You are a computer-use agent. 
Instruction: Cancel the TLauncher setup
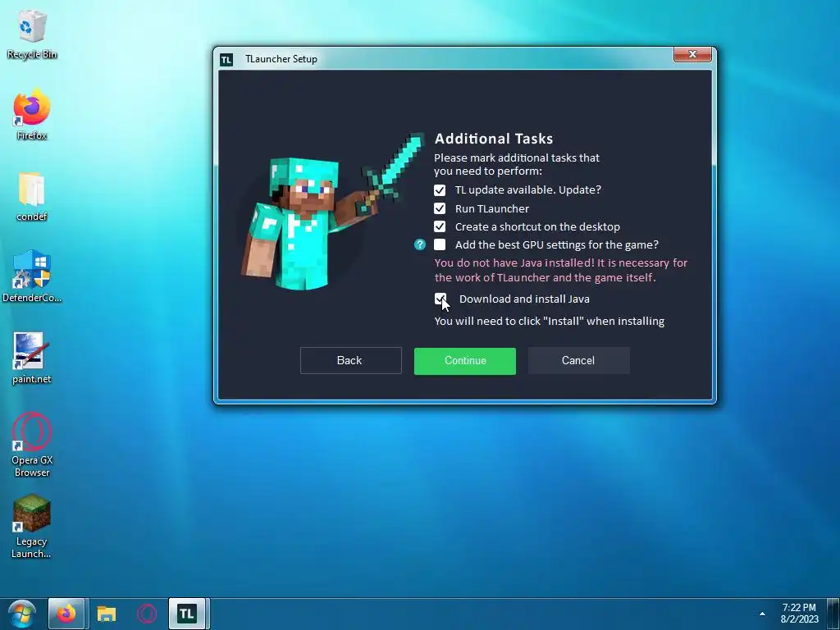[x=579, y=361]
